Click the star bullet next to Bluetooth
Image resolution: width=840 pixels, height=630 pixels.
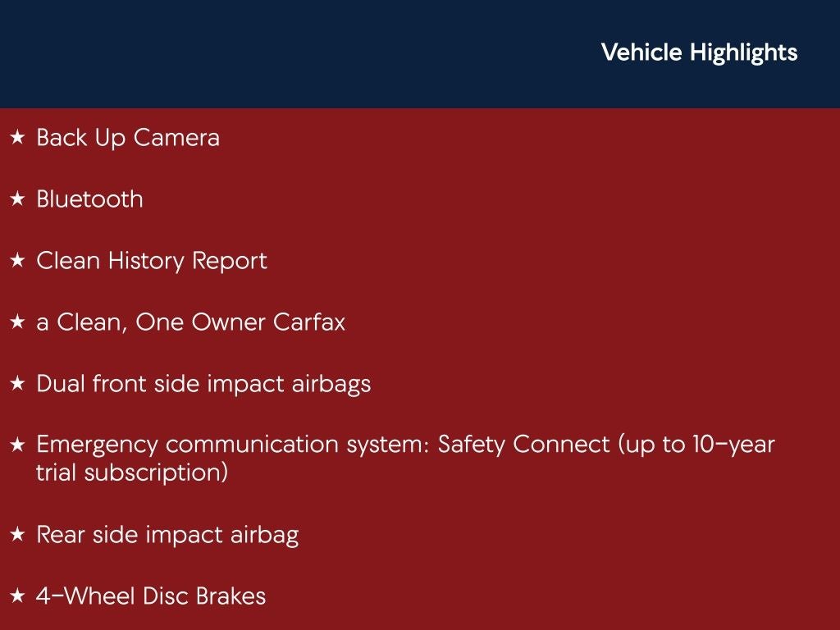coord(17,199)
